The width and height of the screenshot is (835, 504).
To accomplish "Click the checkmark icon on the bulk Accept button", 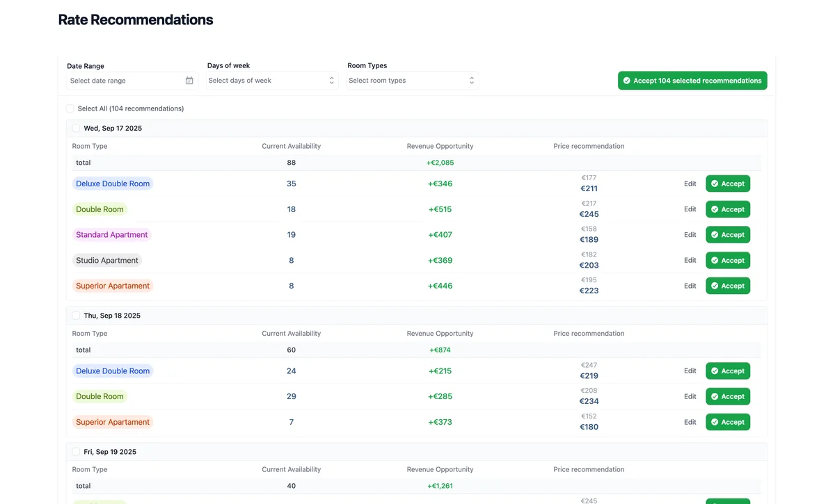I will [626, 80].
